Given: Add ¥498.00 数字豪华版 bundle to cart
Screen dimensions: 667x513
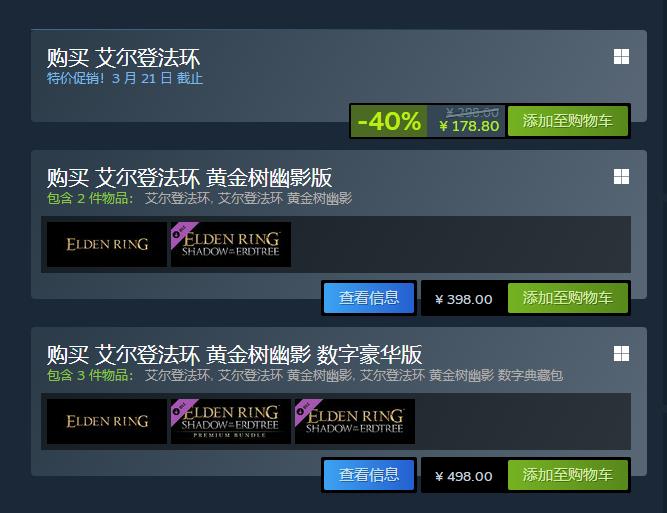Looking at the screenshot, I should point(567,475).
